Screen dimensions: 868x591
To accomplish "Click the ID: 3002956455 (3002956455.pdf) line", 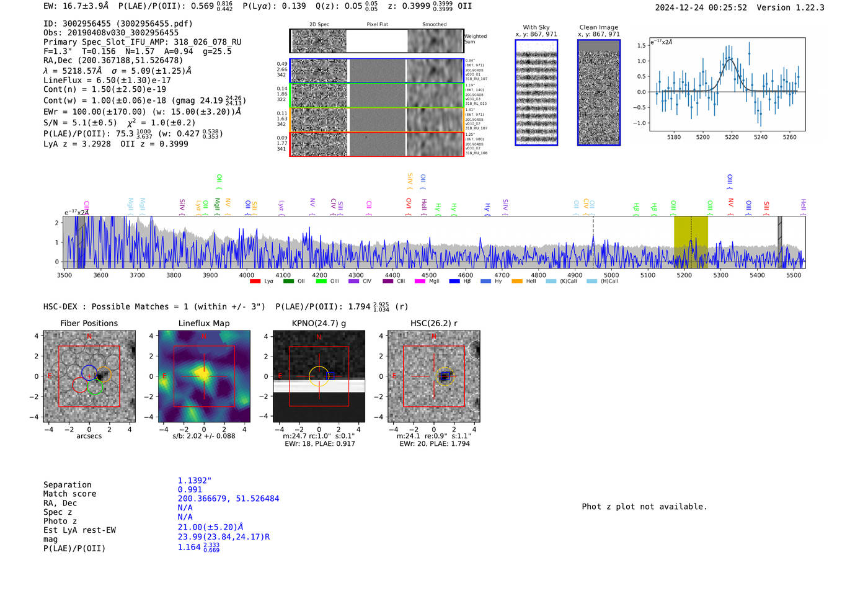I will (x=118, y=24).
